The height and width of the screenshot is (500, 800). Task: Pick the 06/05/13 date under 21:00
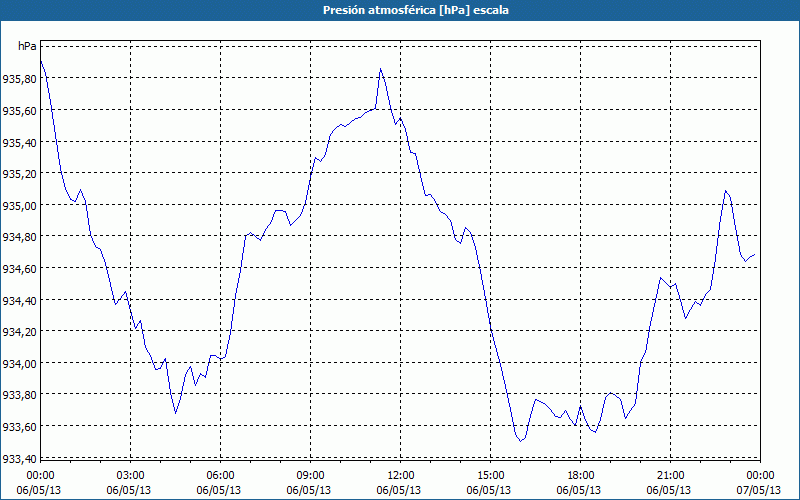pos(669,490)
